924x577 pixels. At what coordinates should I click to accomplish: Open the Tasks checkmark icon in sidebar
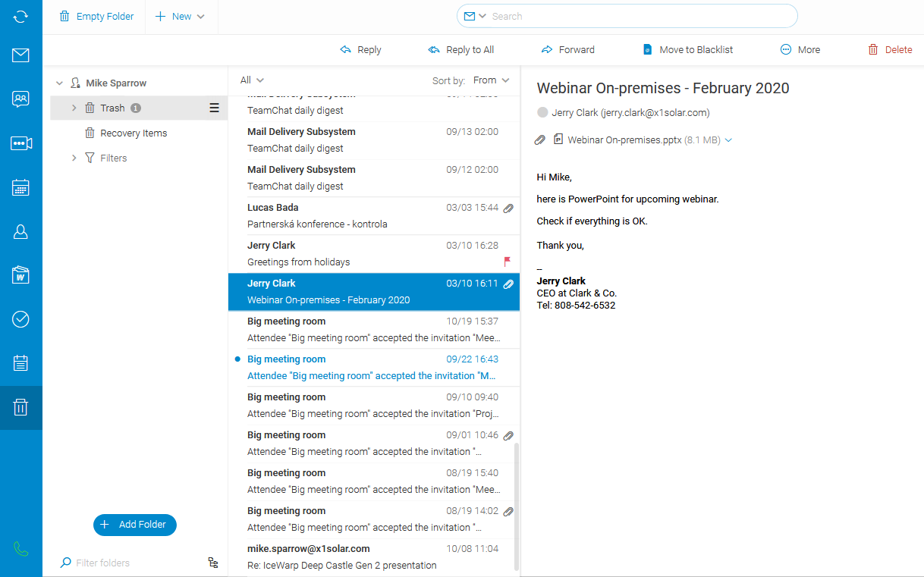tap(20, 319)
